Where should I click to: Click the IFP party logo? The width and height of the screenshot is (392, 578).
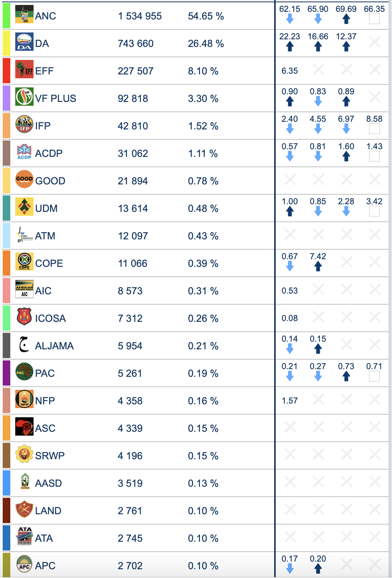click(24, 124)
